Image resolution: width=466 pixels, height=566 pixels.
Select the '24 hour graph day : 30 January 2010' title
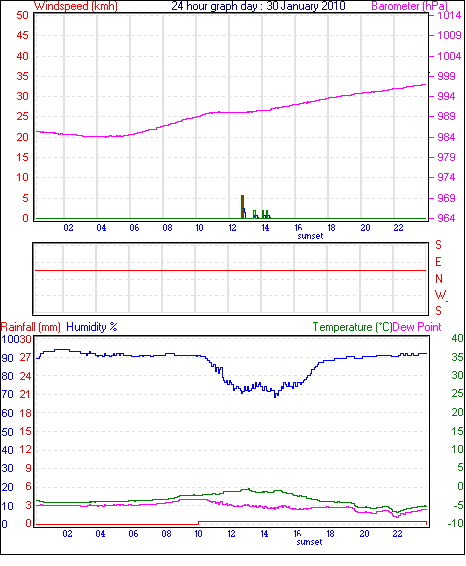click(x=258, y=6)
